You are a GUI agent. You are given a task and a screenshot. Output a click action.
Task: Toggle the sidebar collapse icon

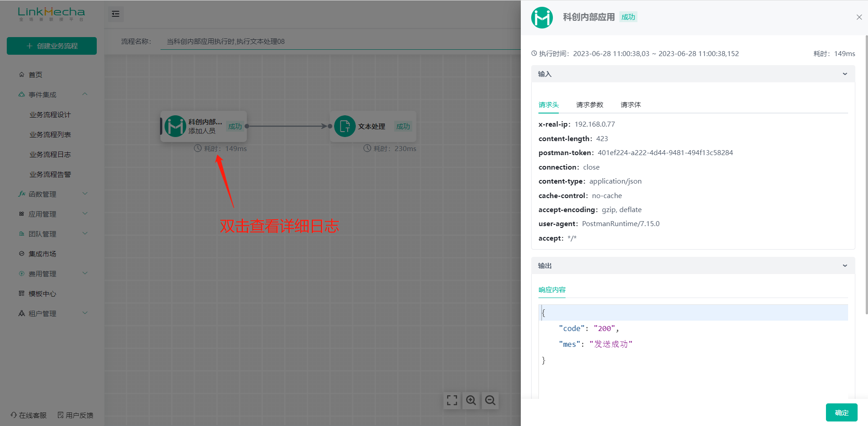[116, 14]
